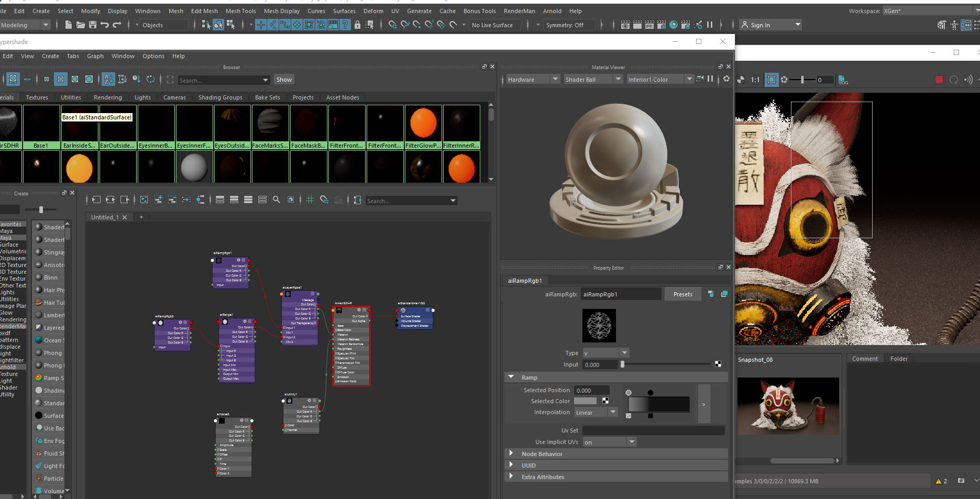Click the magnifier search icon in node editor
The width and height of the screenshot is (980, 499).
click(x=277, y=199)
